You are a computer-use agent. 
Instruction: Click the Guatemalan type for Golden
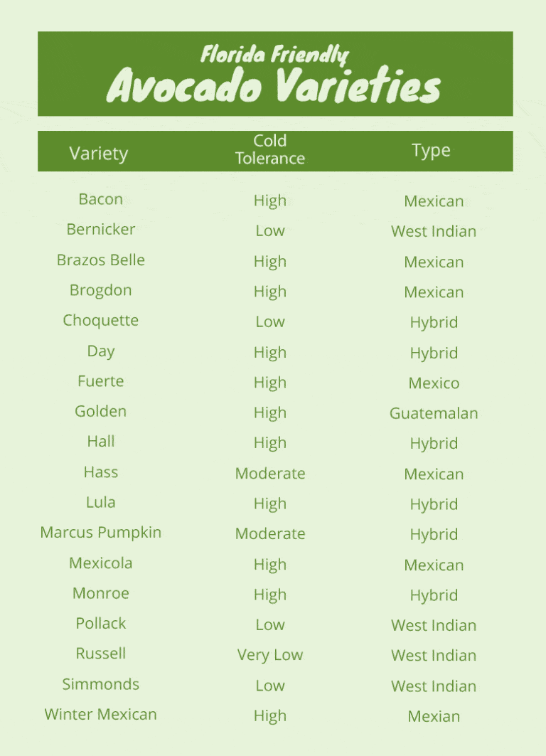434,413
